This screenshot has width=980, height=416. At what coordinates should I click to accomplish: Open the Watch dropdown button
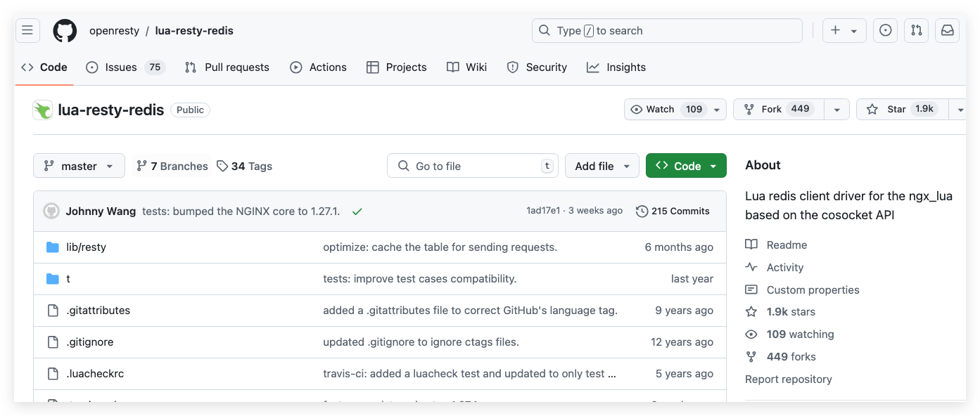point(675,110)
